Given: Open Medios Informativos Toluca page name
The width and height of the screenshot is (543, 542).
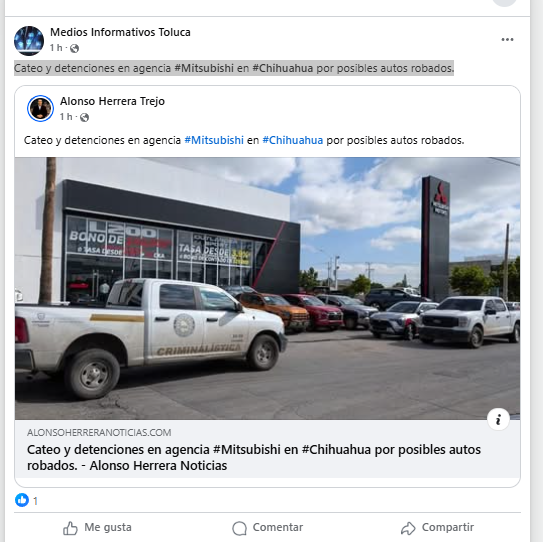Looking at the screenshot, I should [x=120, y=32].
